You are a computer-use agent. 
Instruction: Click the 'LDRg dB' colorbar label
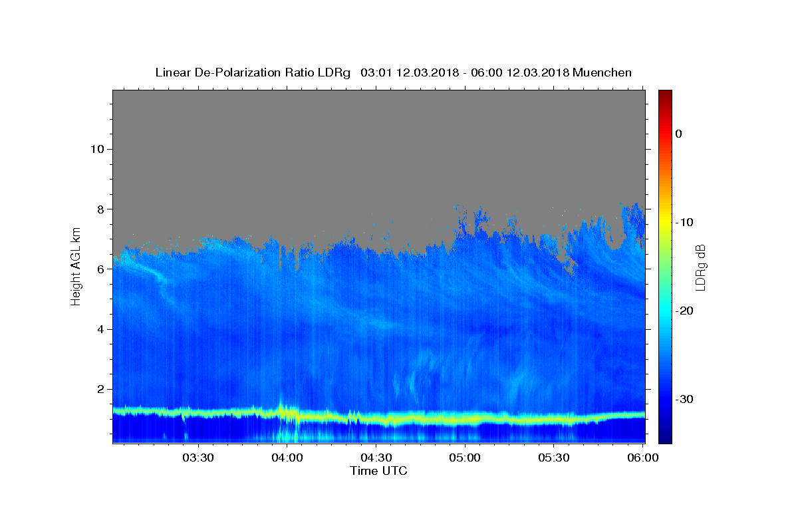[x=700, y=267]
